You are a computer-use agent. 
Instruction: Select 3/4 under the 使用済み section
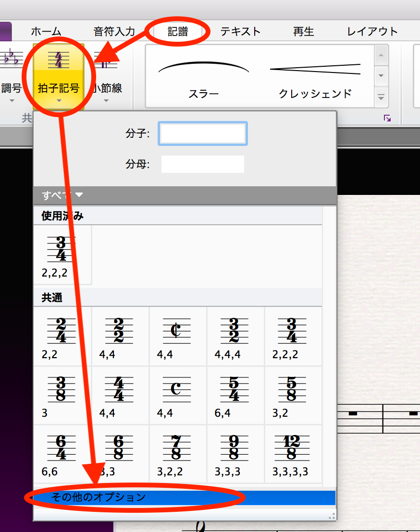click(62, 254)
